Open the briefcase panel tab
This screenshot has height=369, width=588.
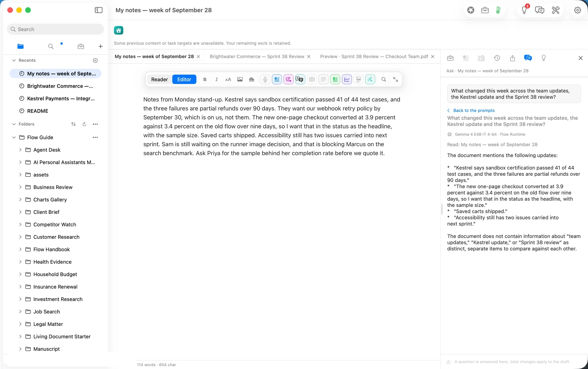450,58
